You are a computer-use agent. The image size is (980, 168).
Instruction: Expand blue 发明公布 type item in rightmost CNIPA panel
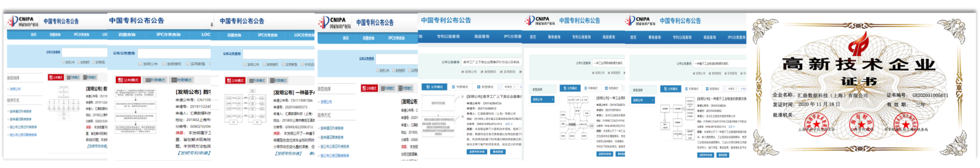[643, 100]
